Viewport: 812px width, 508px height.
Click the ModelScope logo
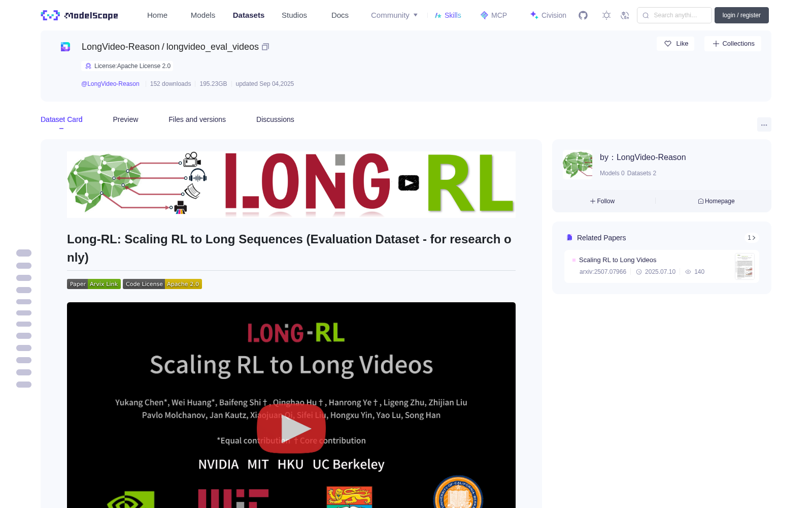pyautogui.click(x=79, y=15)
